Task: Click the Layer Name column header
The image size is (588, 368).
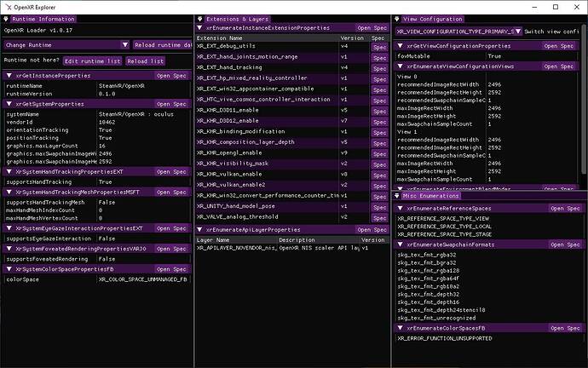Action: point(237,240)
